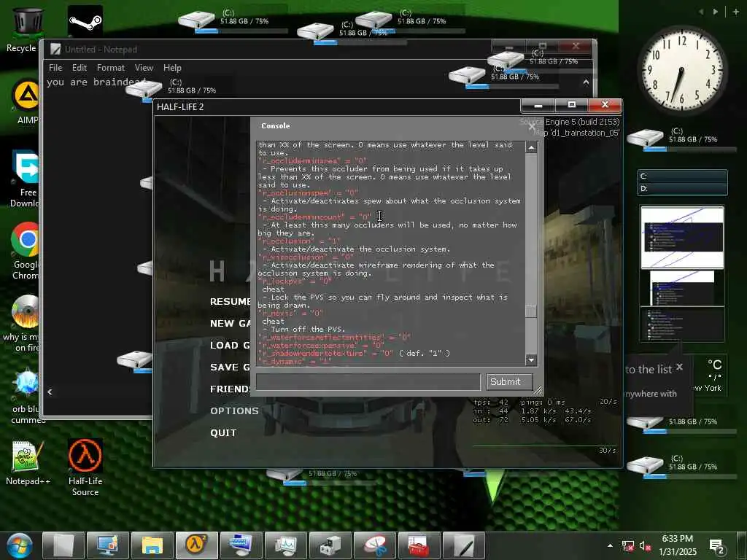Screen dimensions: 747x560
Task: Open the Notepad Help menu
Action: tap(172, 68)
